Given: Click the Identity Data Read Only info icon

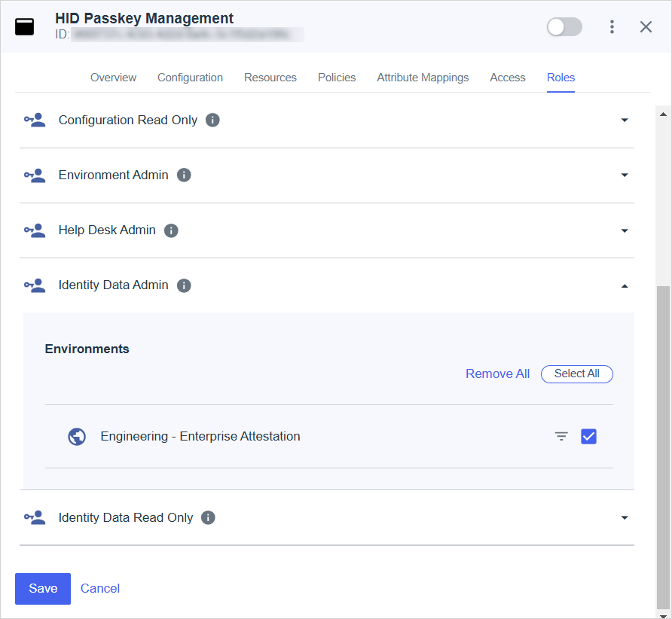Looking at the screenshot, I should pos(208,518).
